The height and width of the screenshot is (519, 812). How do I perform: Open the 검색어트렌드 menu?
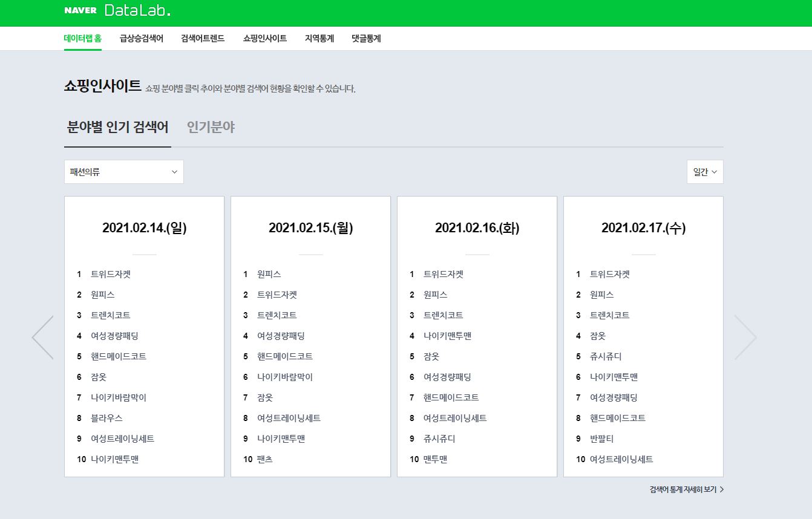[x=203, y=39]
